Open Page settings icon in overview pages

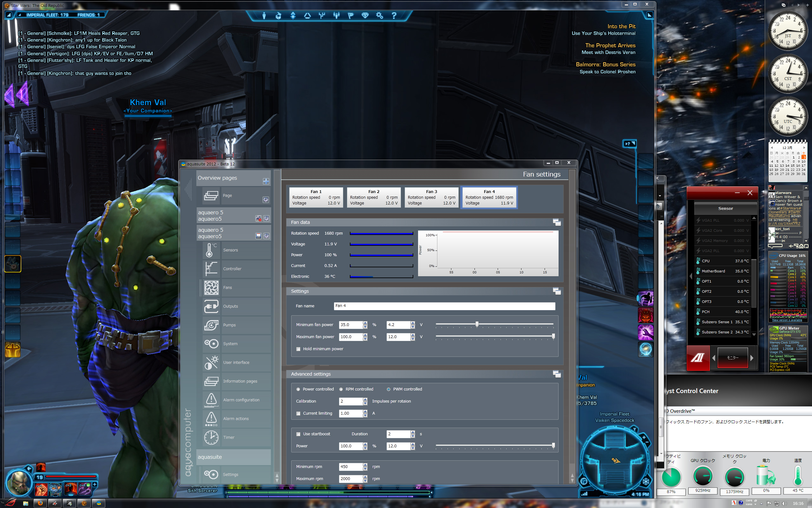click(266, 200)
